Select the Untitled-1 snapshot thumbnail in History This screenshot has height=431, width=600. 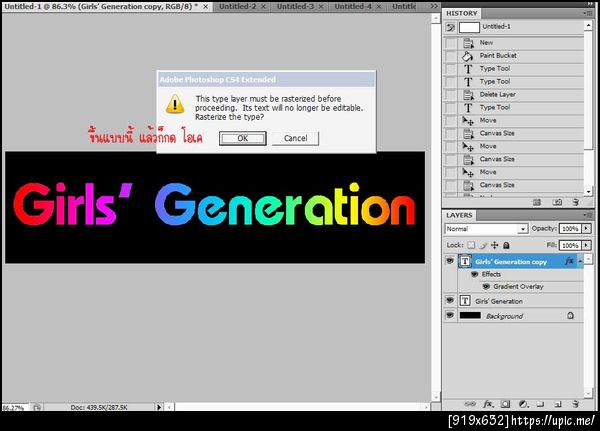pyautogui.click(x=469, y=27)
